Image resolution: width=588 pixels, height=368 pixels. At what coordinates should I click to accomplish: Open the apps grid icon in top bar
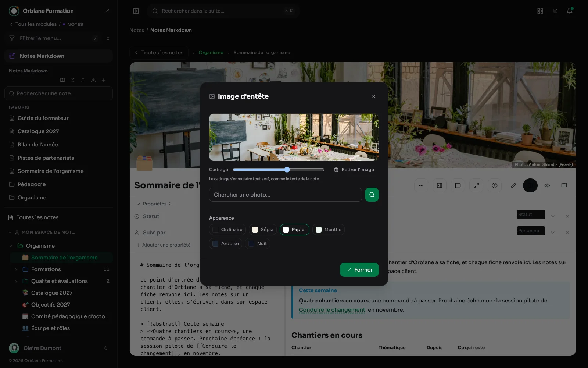click(x=540, y=11)
